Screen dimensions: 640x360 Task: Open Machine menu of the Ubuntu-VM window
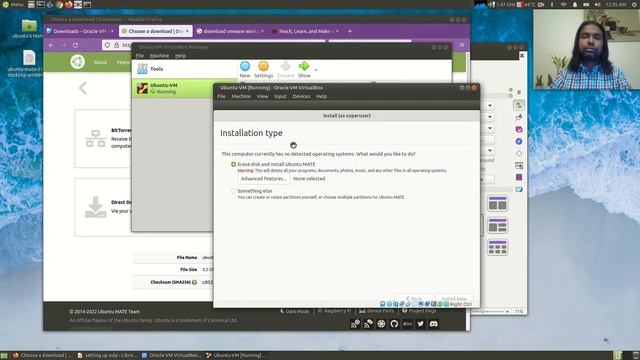click(x=241, y=96)
